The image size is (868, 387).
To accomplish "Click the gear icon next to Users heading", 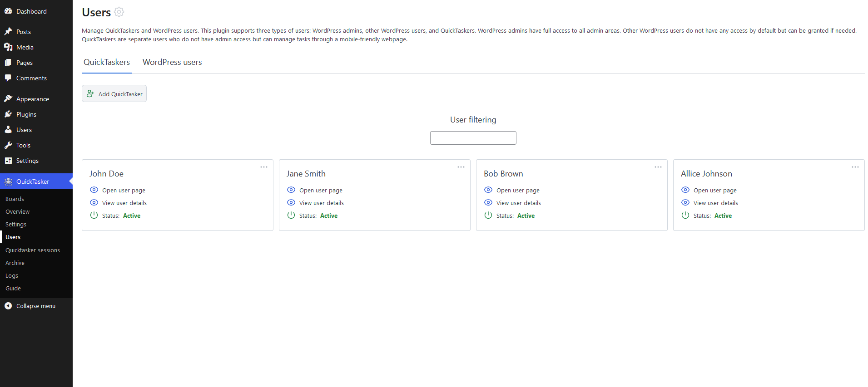I will point(119,12).
